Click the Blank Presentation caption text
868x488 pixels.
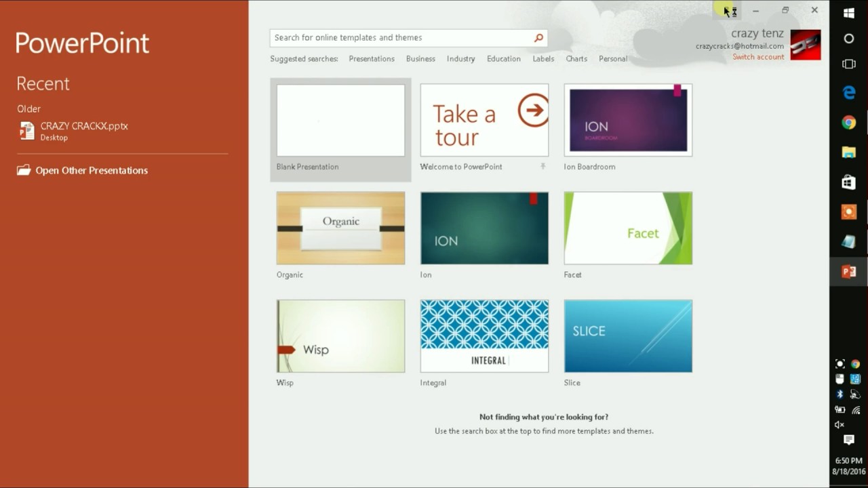click(307, 167)
